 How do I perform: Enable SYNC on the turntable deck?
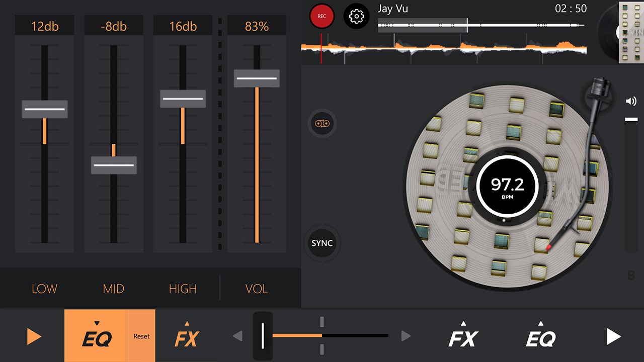[x=321, y=243]
